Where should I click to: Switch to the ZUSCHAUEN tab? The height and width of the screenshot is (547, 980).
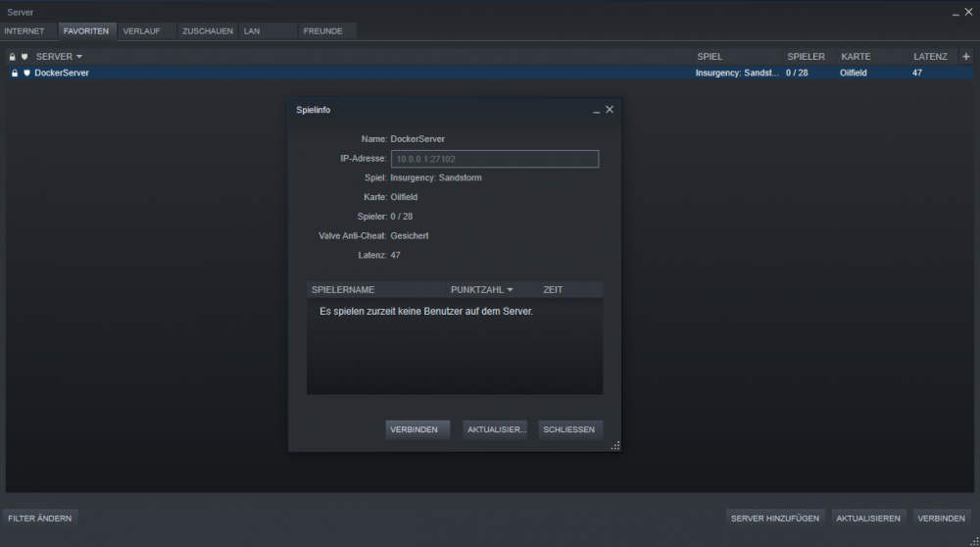(208, 31)
